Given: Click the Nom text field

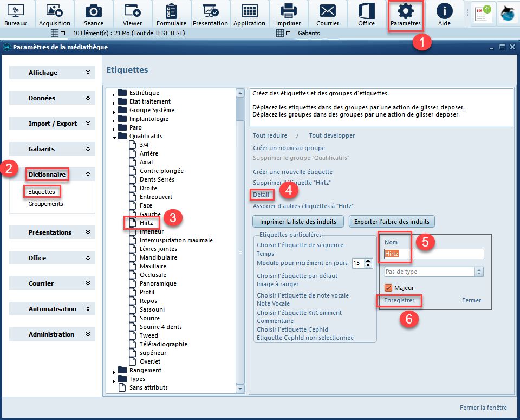Looking at the screenshot, I should pos(433,254).
